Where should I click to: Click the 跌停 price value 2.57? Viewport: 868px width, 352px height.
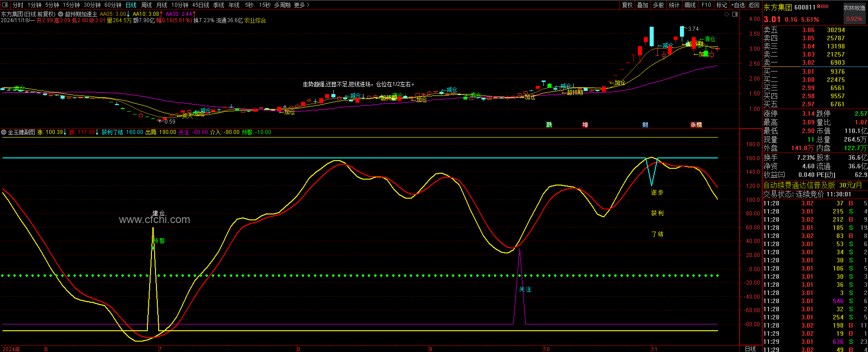[x=861, y=114]
